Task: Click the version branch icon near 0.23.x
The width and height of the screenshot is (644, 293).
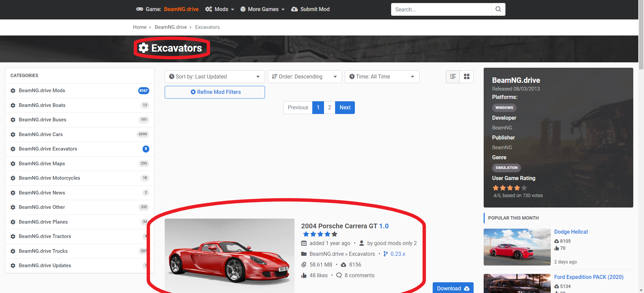Action: (386, 254)
